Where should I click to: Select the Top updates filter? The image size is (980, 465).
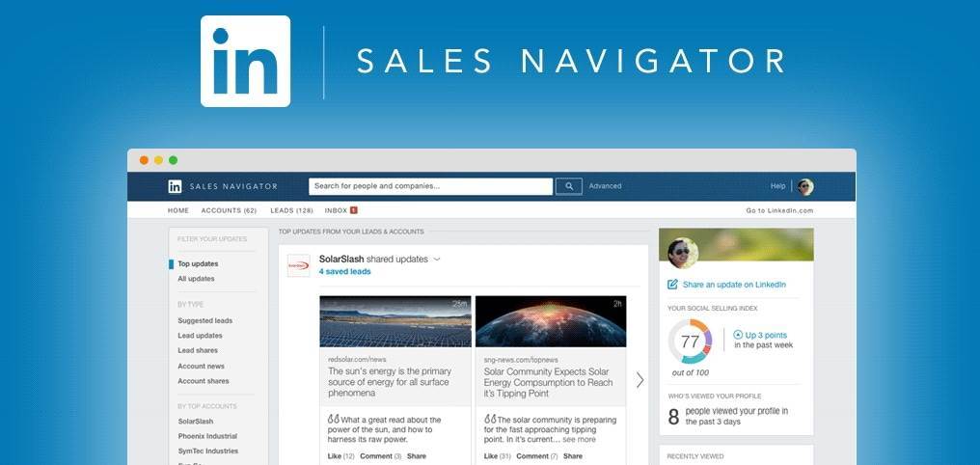click(198, 263)
